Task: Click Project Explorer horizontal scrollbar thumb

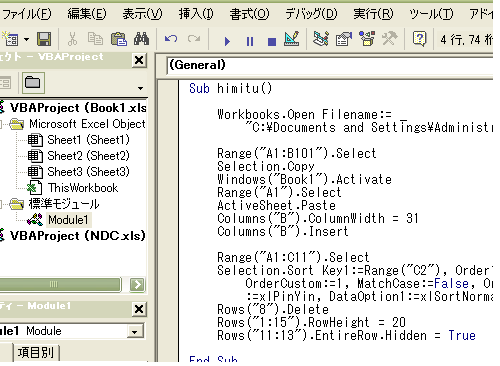Action: coord(60,285)
